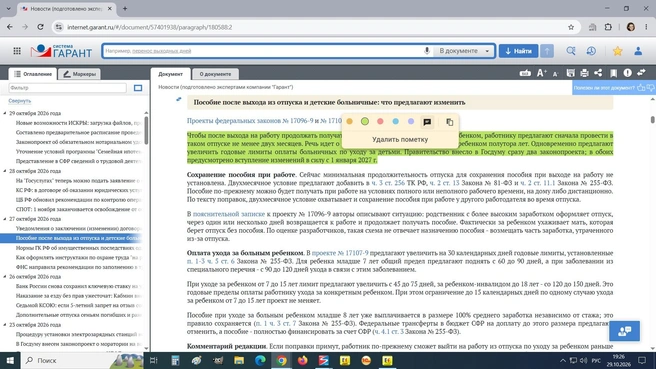Copy highlighted text with the copy icon
656x369 pixels.
[449, 122]
